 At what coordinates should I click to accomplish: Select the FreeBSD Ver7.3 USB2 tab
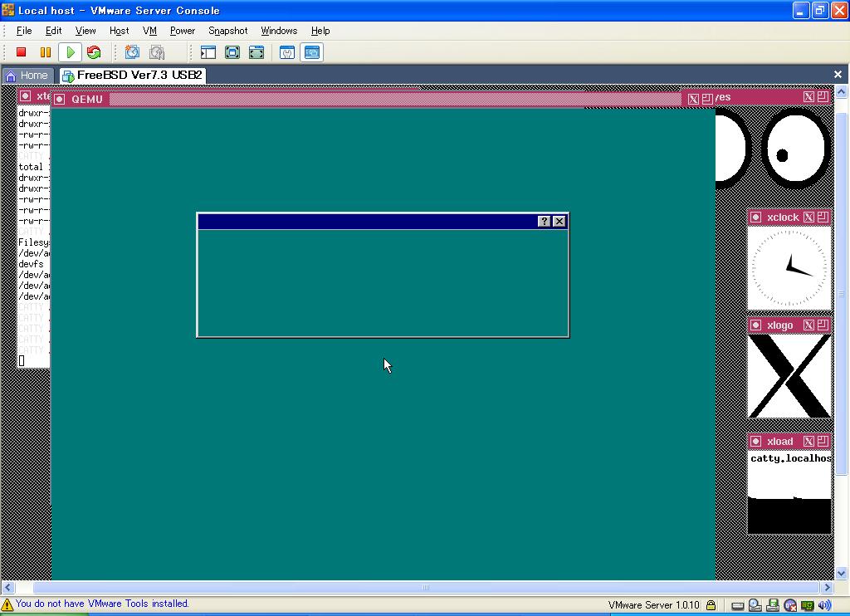coord(132,76)
